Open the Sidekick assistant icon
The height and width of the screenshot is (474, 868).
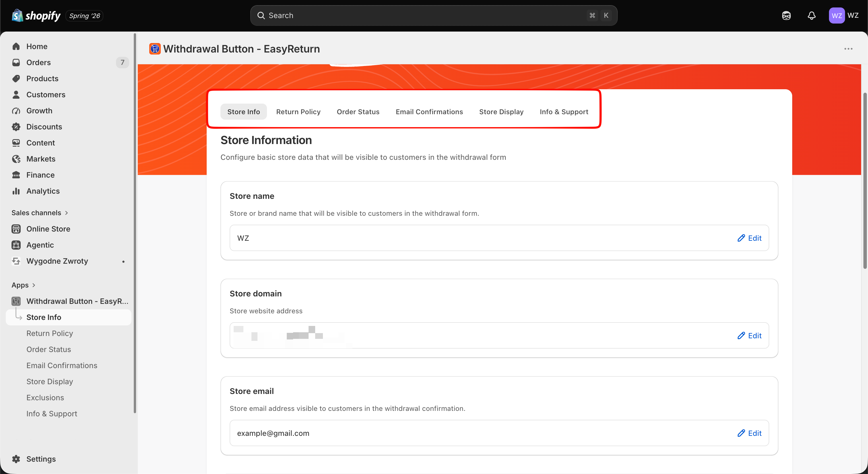786,15
